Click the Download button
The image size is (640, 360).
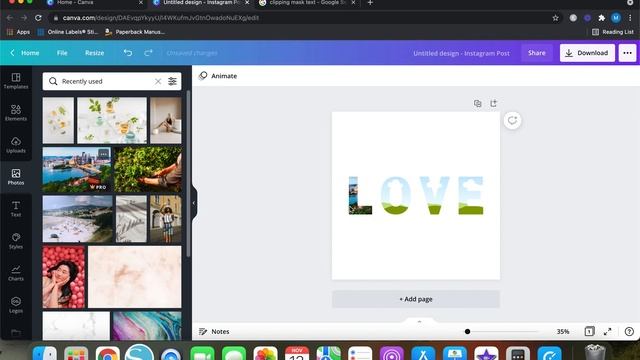(587, 53)
